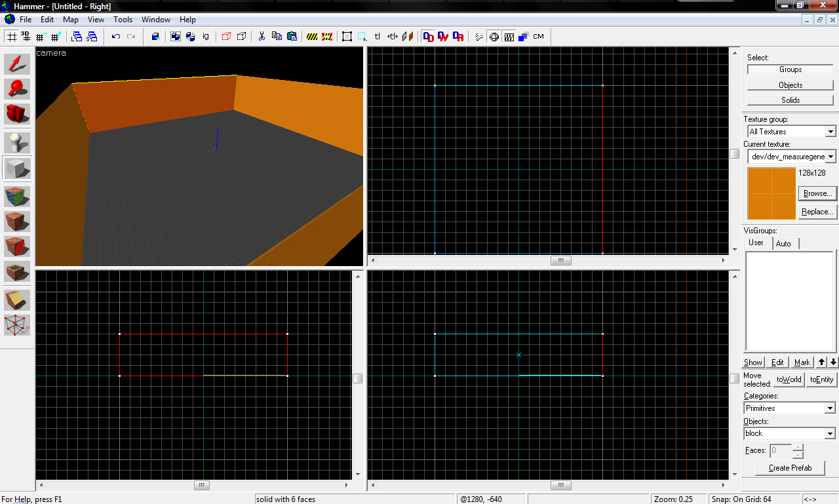Expand the Texture group dropdown
This screenshot has height=504, width=839.
click(830, 132)
